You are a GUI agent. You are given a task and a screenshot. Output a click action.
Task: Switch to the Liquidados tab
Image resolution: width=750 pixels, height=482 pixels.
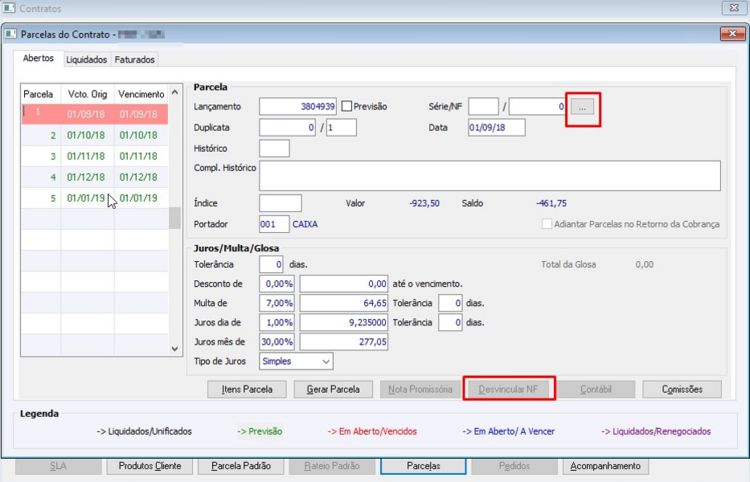87,60
